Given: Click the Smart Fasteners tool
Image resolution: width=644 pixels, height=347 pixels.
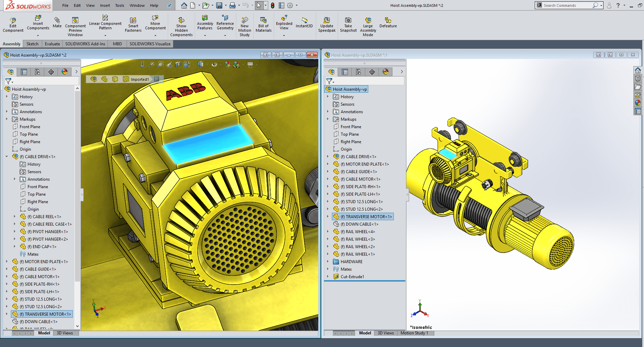Looking at the screenshot, I should coord(133,25).
